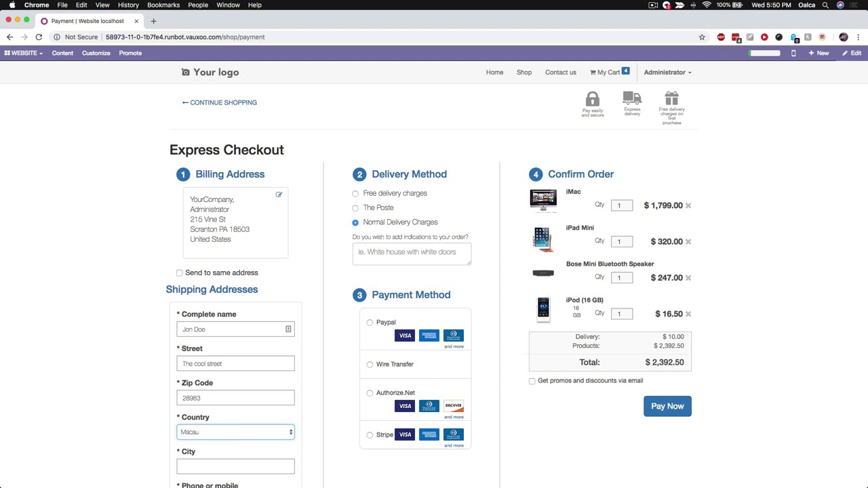Open the Shop link
This screenshot has width=868, height=488.
pyautogui.click(x=524, y=73)
